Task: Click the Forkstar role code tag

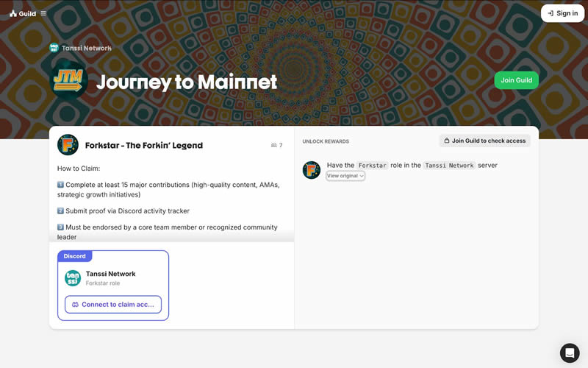Action: coord(373,165)
